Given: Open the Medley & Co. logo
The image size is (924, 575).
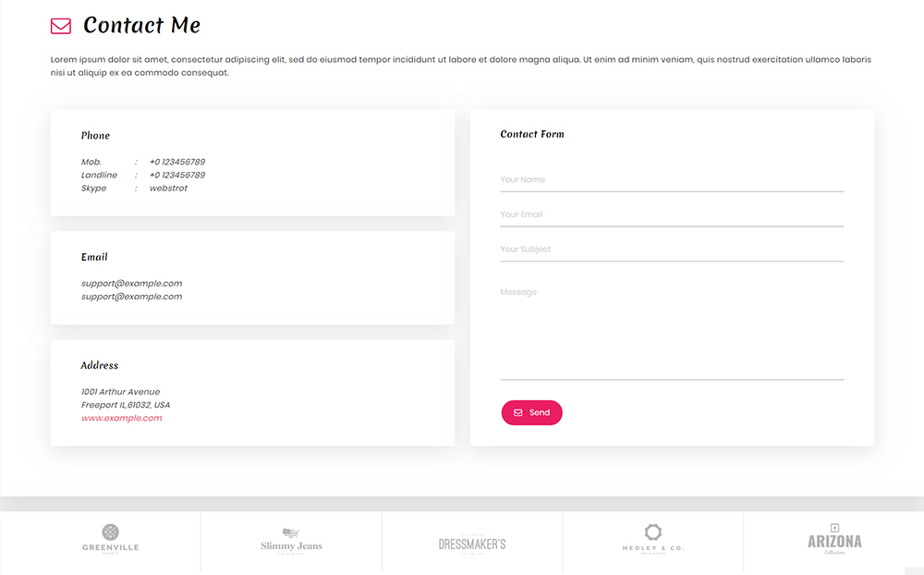Looking at the screenshot, I should coord(653,539).
